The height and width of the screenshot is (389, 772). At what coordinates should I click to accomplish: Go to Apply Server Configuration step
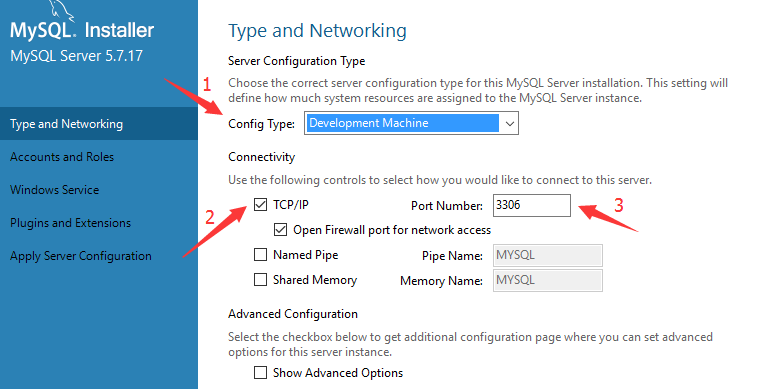coord(98,256)
